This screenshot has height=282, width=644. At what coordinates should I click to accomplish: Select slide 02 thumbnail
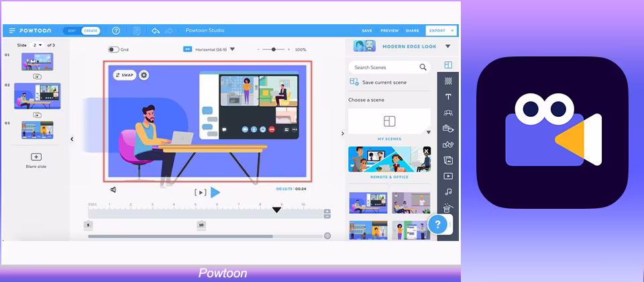pyautogui.click(x=38, y=96)
